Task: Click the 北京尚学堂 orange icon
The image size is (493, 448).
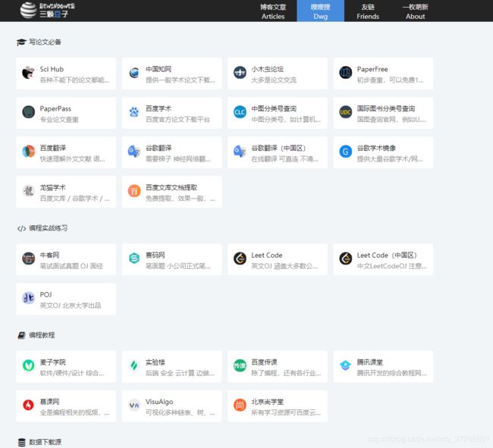Action: (x=240, y=406)
